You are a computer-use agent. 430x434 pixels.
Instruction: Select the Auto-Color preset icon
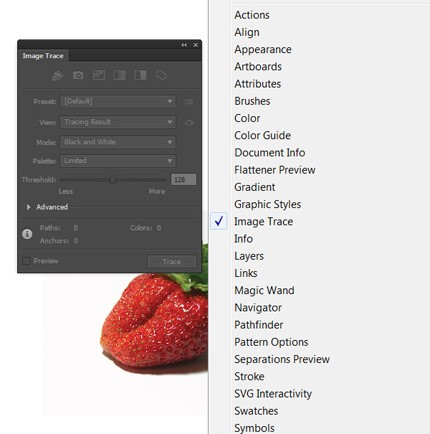pos(57,75)
